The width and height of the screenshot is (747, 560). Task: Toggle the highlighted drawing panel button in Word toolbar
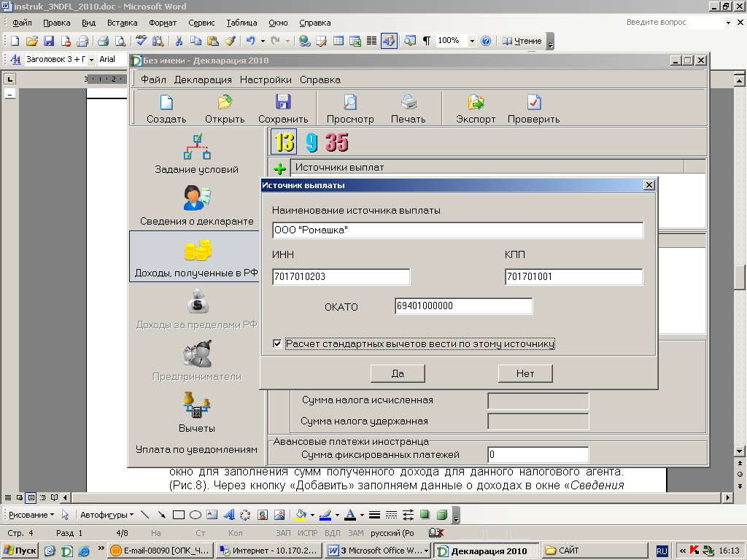pyautogui.click(x=389, y=41)
